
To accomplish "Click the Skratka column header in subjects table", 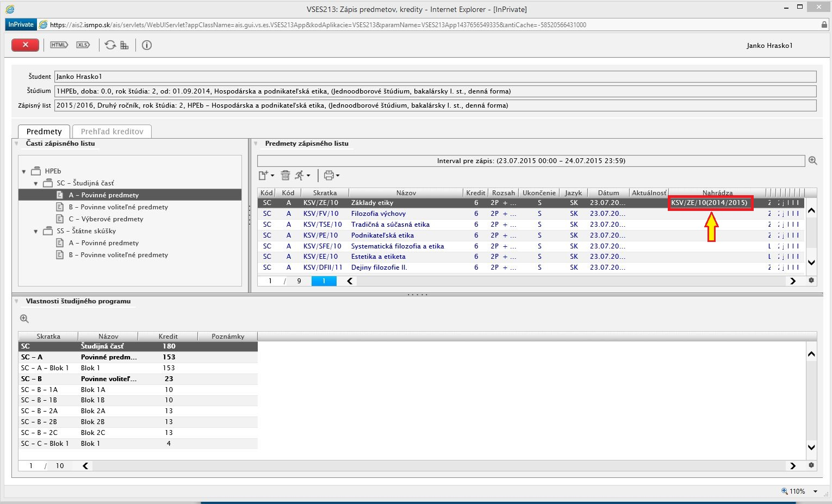I will tap(325, 192).
